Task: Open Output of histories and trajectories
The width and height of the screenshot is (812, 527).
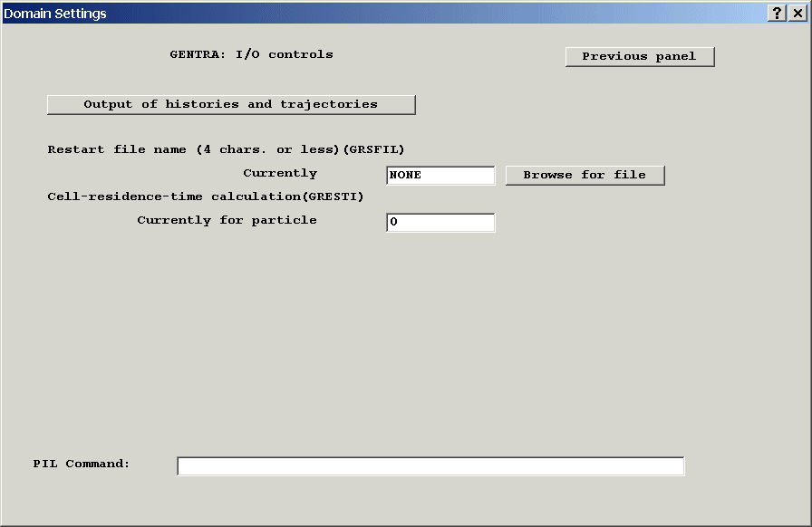Action: click(x=231, y=104)
